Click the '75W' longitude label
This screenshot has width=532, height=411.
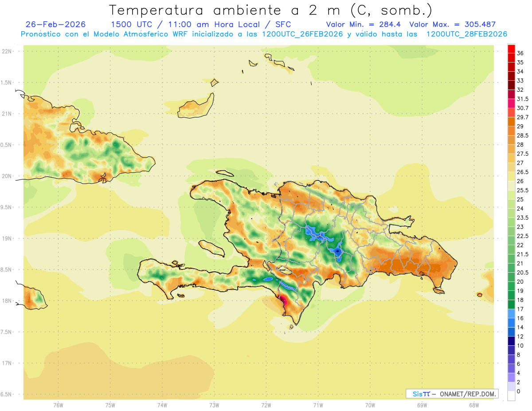110,405
